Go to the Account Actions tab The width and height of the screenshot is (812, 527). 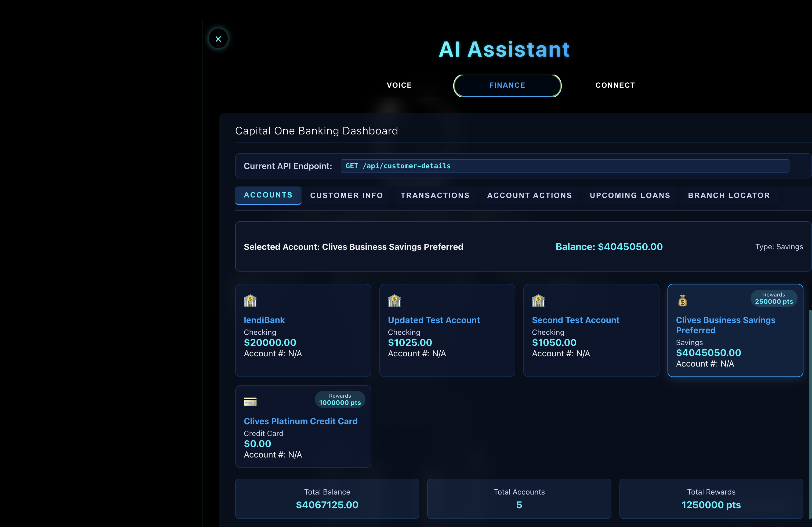tap(530, 195)
